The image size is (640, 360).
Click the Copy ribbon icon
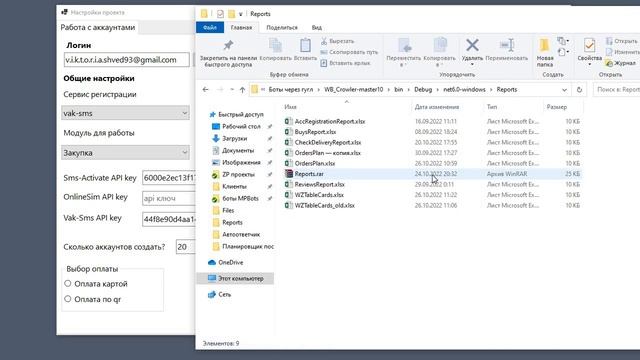pos(276,50)
